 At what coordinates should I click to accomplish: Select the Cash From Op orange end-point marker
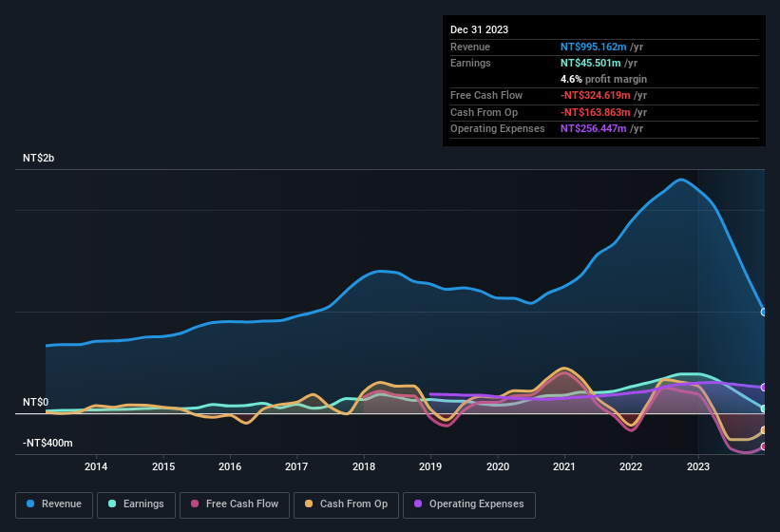(x=764, y=430)
